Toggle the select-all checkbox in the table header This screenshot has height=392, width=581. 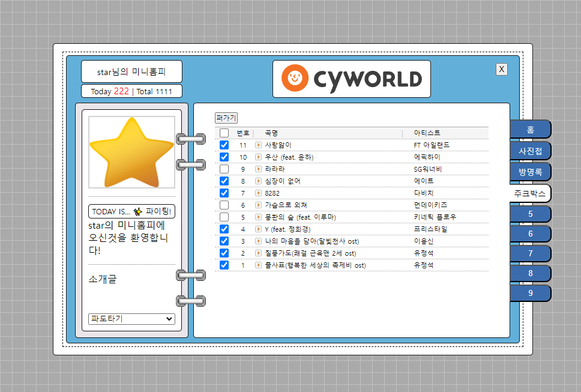click(224, 133)
